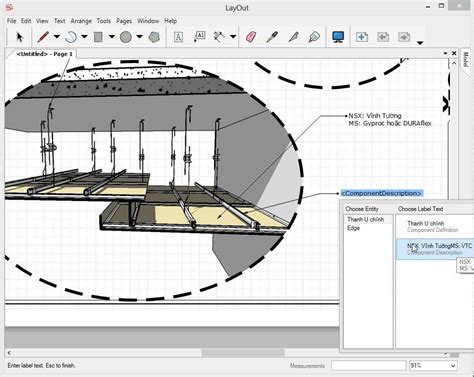Select the arrow Select tool
Image resolution: width=474 pixels, height=377 pixels.
[x=19, y=37]
